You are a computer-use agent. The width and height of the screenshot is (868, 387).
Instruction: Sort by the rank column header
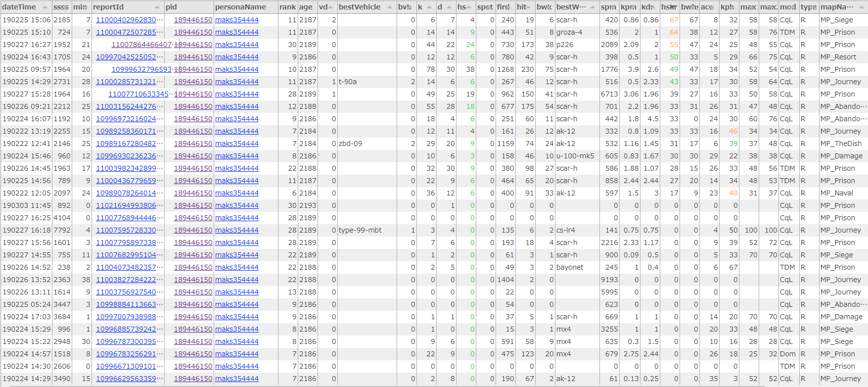288,7
